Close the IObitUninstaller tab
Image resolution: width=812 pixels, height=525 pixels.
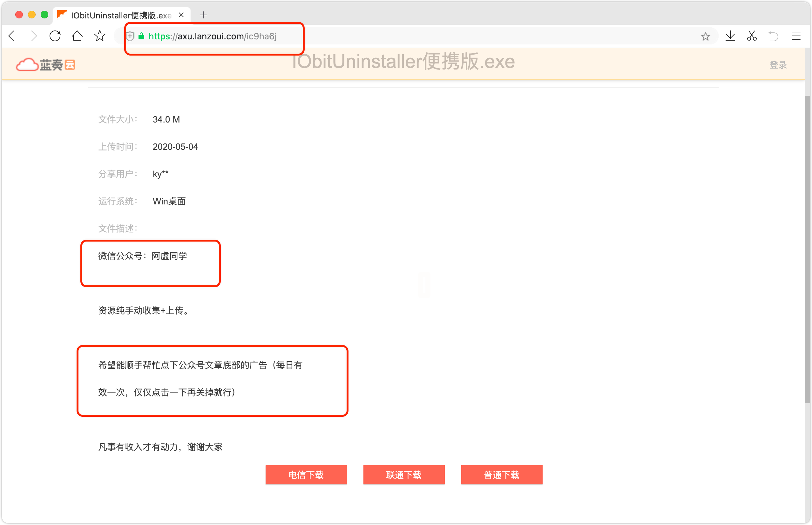[181, 15]
